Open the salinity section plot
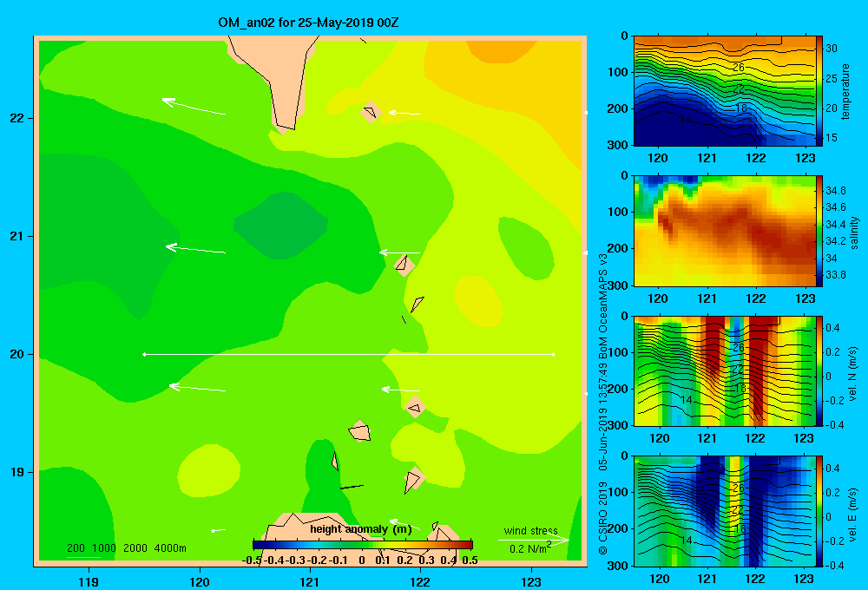The image size is (868, 590). [x=725, y=231]
